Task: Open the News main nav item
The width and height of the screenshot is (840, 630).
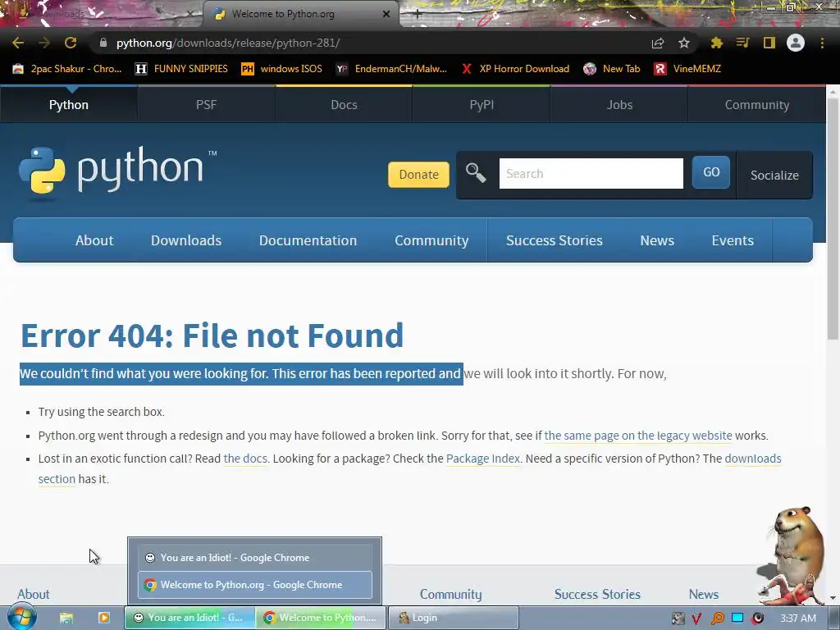Action: coord(657,240)
